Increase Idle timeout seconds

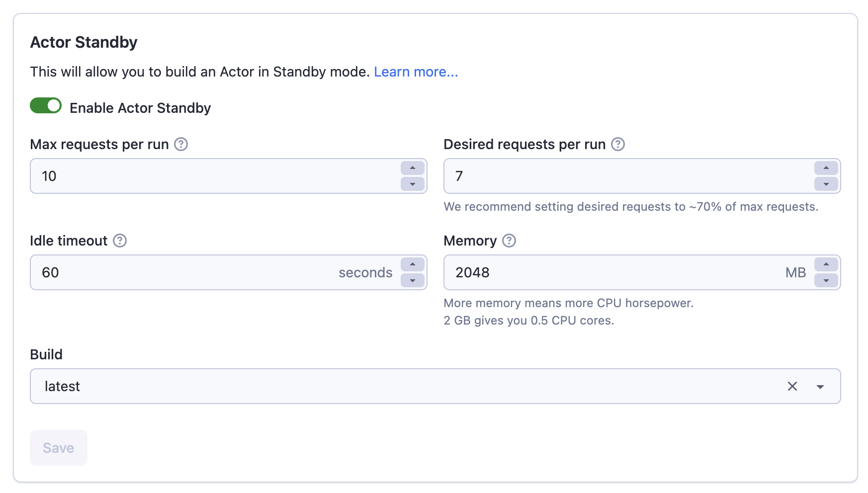[x=413, y=264]
